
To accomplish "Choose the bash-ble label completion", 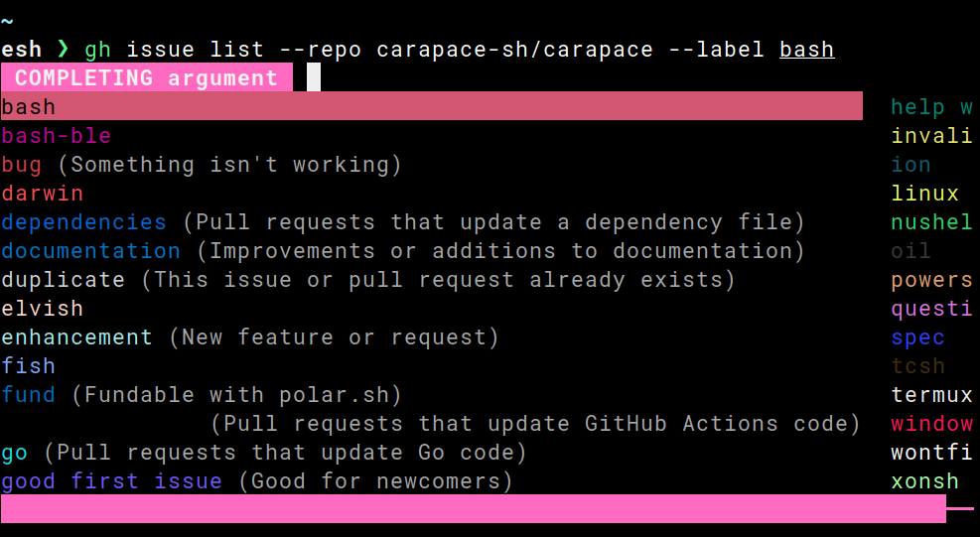I will pyautogui.click(x=57, y=135).
